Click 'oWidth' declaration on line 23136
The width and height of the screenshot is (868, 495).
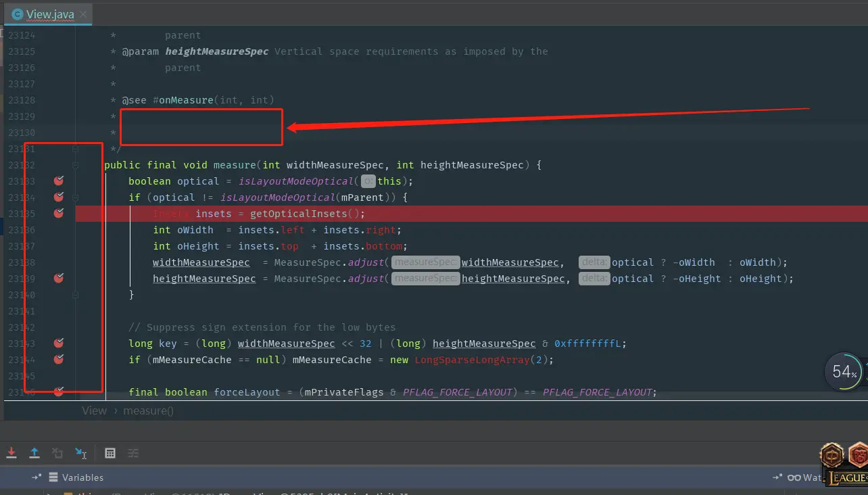click(x=195, y=230)
